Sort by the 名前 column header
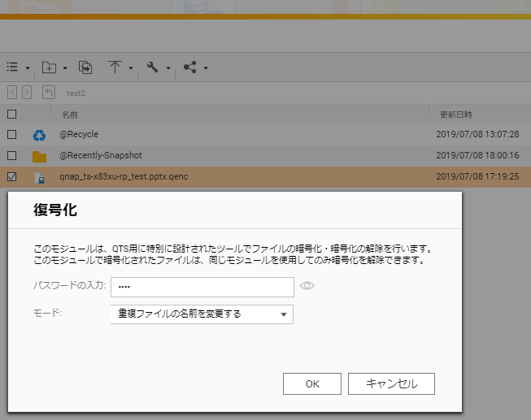 pyautogui.click(x=70, y=115)
